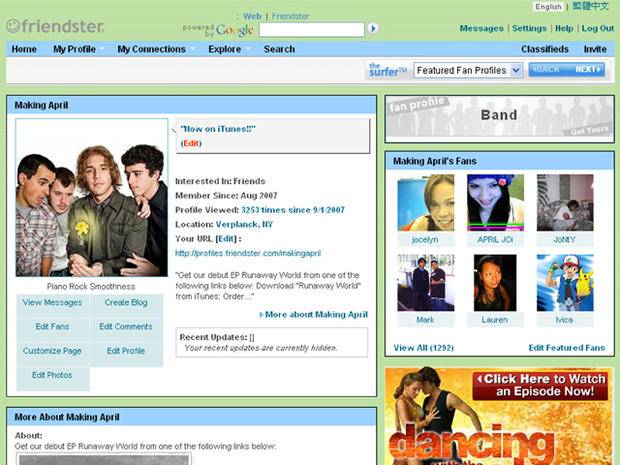
Task: Click the Log Out link
Action: [597, 29]
